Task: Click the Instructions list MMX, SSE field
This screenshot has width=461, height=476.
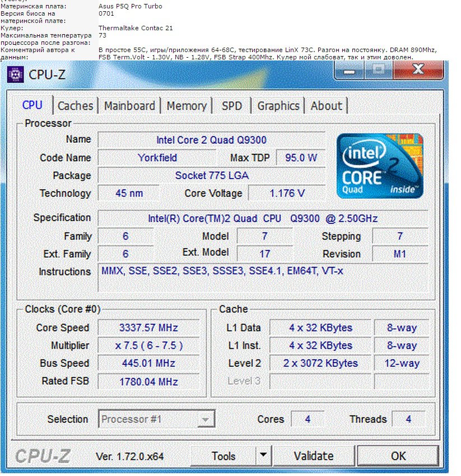Action: pyautogui.click(x=263, y=278)
